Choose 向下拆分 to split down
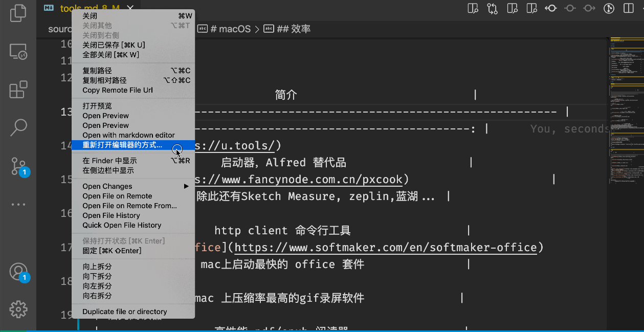The width and height of the screenshot is (644, 332). (x=133, y=276)
